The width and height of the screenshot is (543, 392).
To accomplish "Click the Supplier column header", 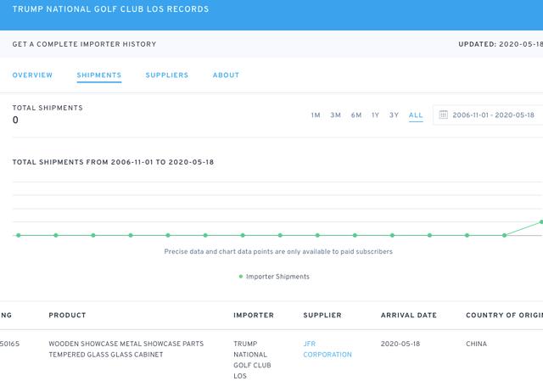I will pos(322,315).
